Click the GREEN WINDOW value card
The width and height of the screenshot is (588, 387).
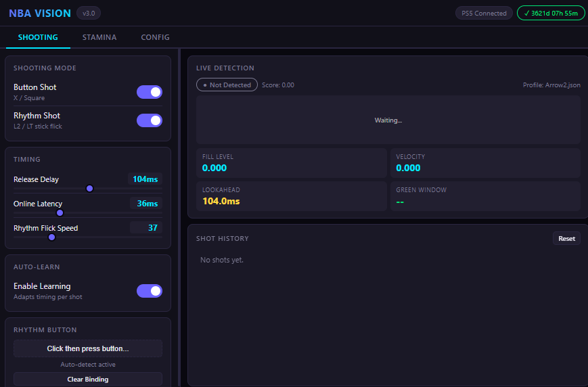485,196
